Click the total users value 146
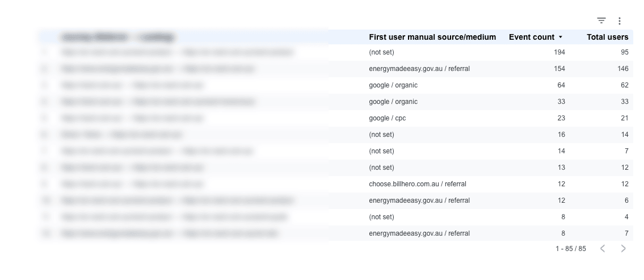Screen dimensions: 644x280 pyautogui.click(x=622, y=69)
